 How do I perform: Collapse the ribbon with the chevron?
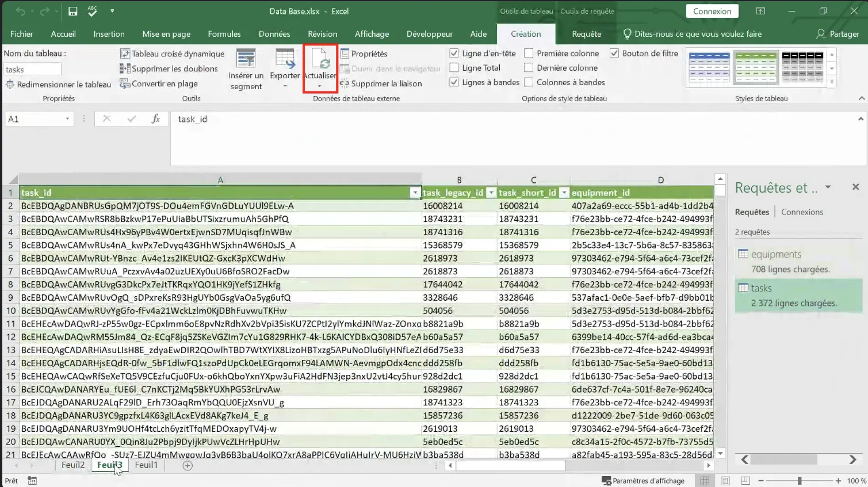pyautogui.click(x=861, y=98)
